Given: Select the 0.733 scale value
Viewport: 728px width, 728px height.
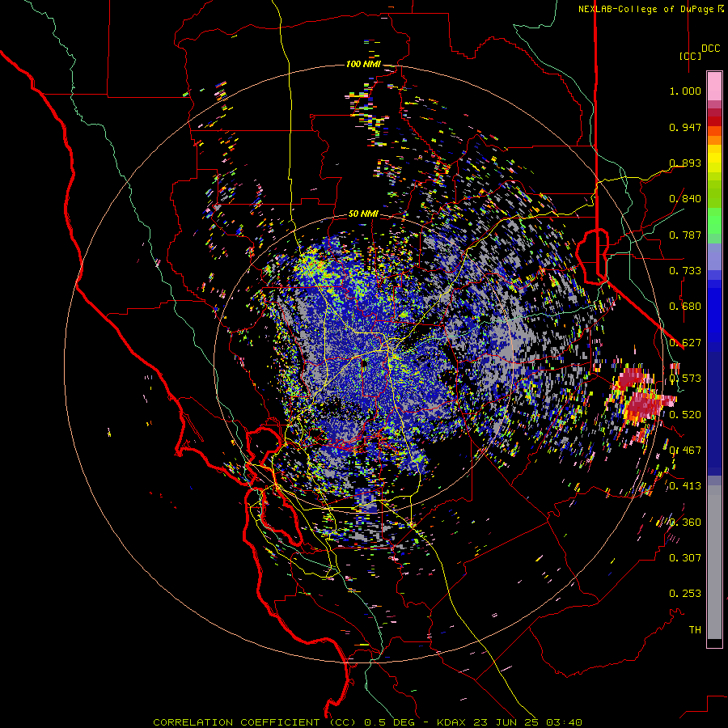Looking at the screenshot, I should [x=685, y=271].
